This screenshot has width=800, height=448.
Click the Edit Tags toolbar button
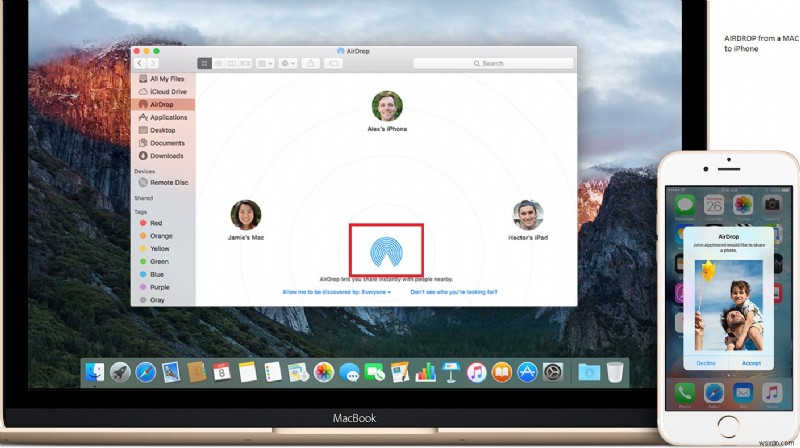pos(333,63)
